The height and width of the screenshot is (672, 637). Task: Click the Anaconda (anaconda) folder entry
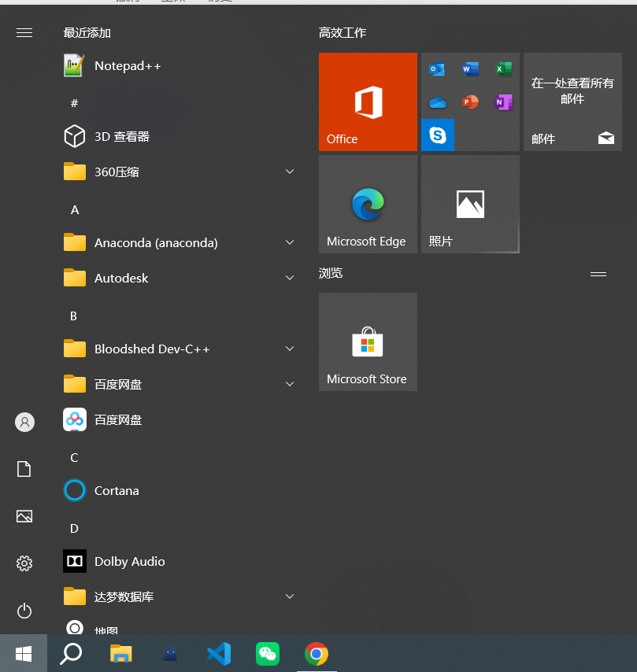click(179, 242)
